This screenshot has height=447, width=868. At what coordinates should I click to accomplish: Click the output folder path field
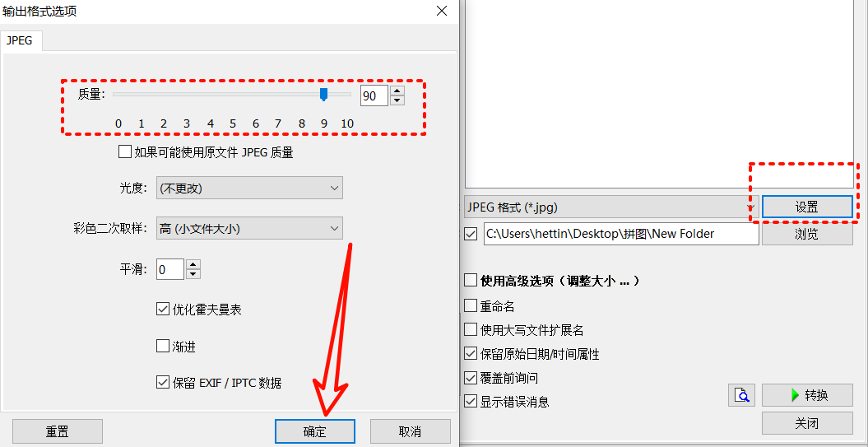click(621, 234)
